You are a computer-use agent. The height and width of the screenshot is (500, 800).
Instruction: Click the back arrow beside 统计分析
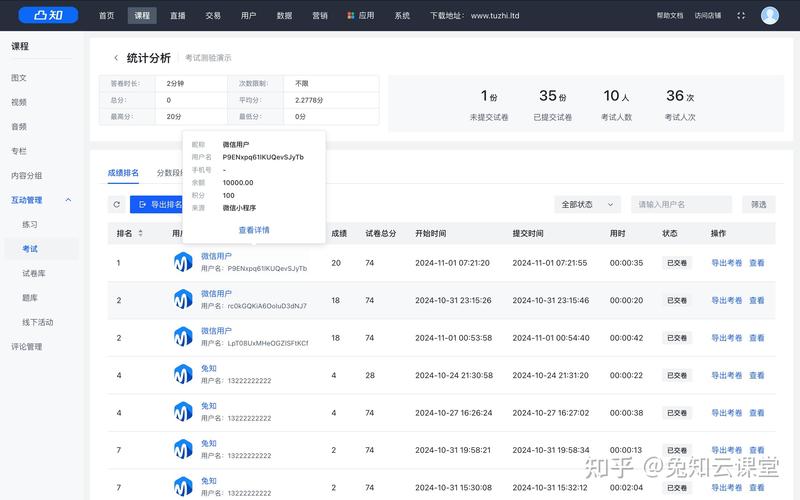click(116, 58)
